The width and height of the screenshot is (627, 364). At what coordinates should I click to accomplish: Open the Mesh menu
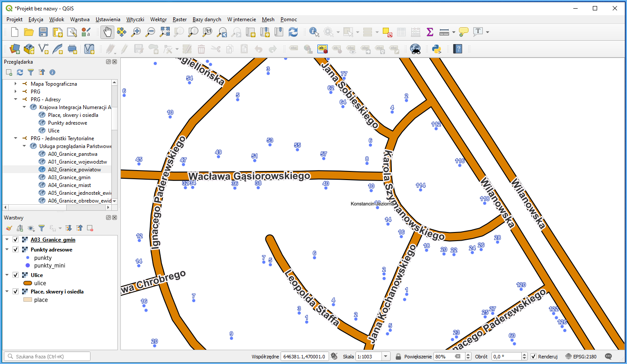click(268, 19)
